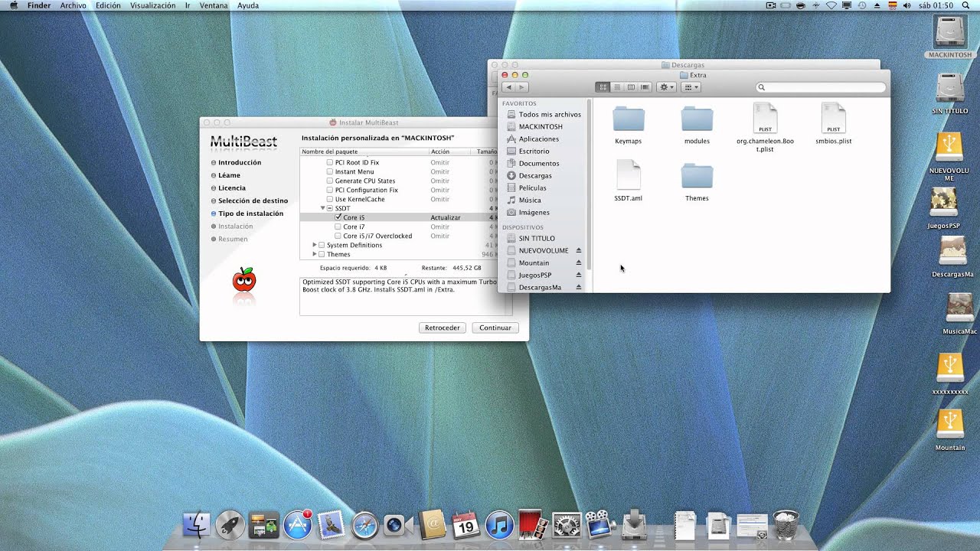
Task: Open the Trash in the Dock
Action: point(786,526)
